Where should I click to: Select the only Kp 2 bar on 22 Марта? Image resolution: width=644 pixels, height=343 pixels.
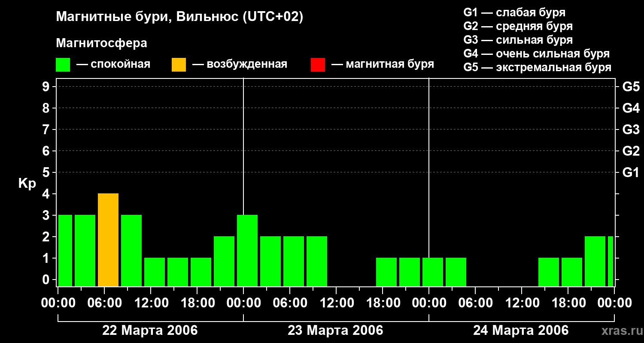coord(224,262)
